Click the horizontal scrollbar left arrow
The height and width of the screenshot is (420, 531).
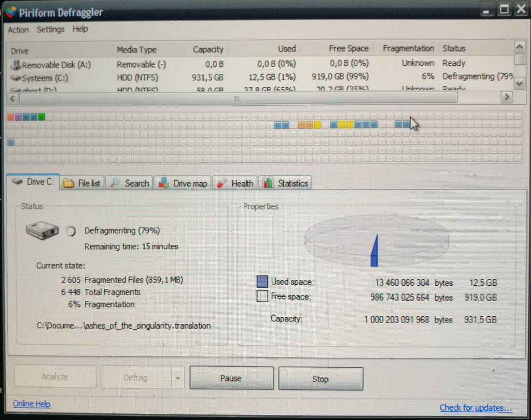[x=13, y=99]
